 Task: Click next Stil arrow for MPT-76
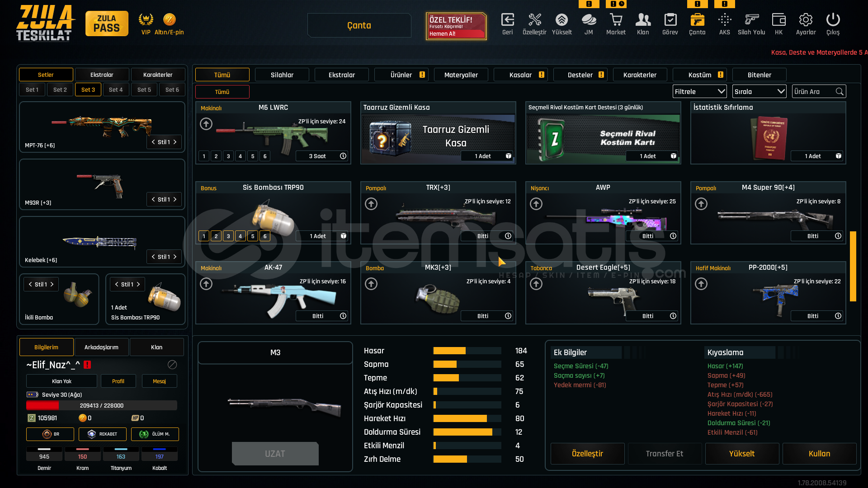tap(175, 142)
